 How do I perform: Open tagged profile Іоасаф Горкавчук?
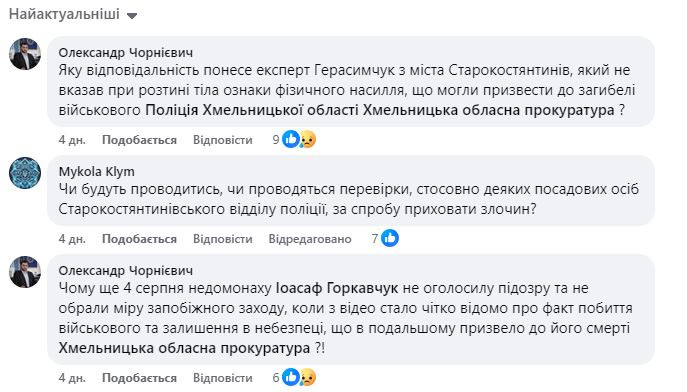[x=337, y=288]
